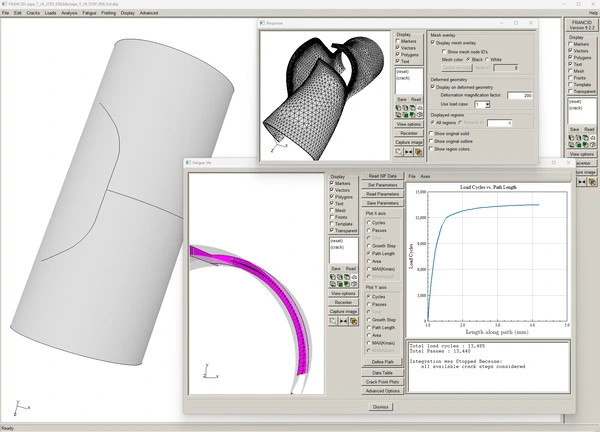Click third view icon, bottom row, Fatigue life window

click(347, 284)
